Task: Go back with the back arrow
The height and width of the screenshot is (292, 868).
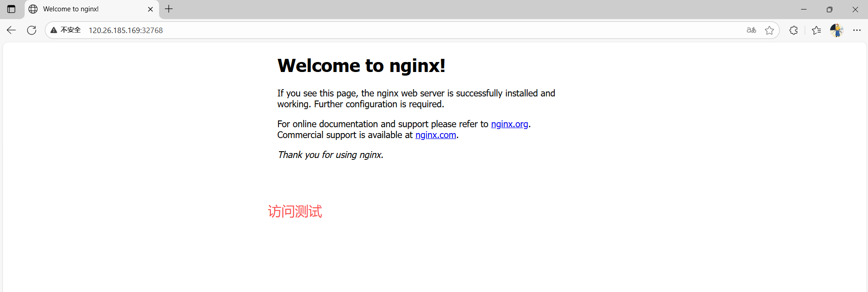Action: (x=11, y=30)
